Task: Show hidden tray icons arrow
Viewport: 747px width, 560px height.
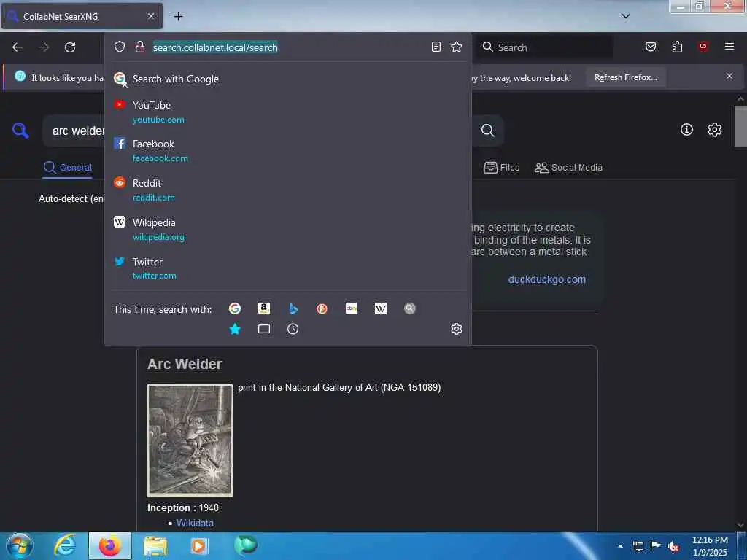Action: 620,546
